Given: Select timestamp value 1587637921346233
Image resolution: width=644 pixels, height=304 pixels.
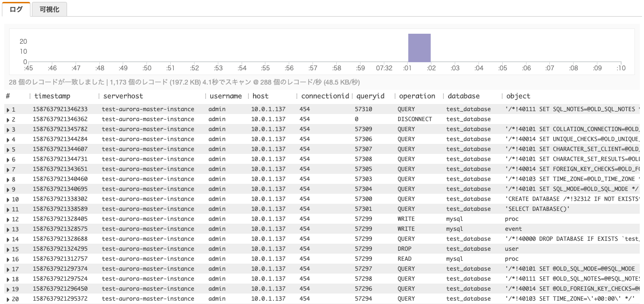Looking at the screenshot, I should click(x=60, y=109).
